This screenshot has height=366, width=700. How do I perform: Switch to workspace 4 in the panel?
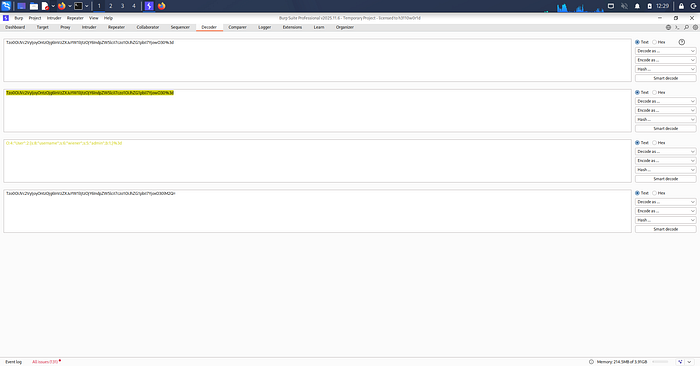(x=134, y=6)
